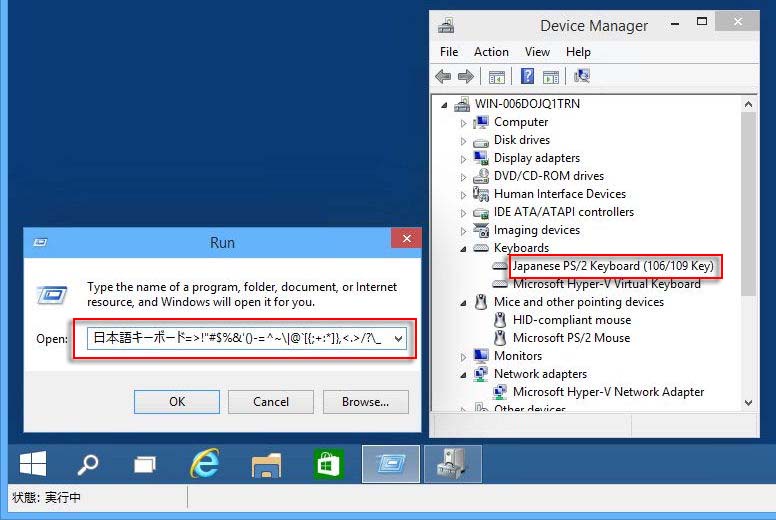Select the Disk drives icon
776x520 pixels.
481,142
